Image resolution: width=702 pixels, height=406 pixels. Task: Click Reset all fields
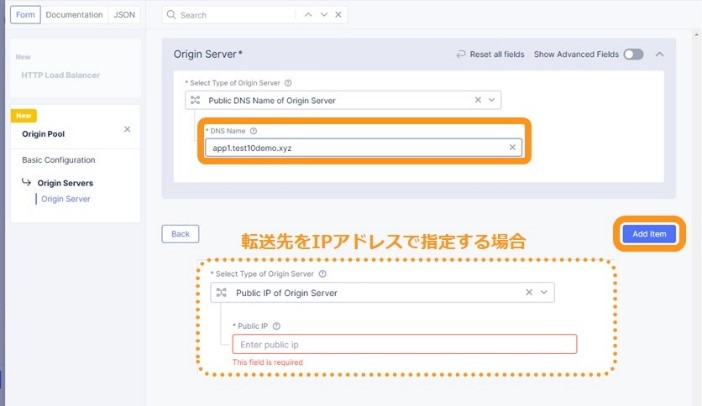(x=497, y=54)
